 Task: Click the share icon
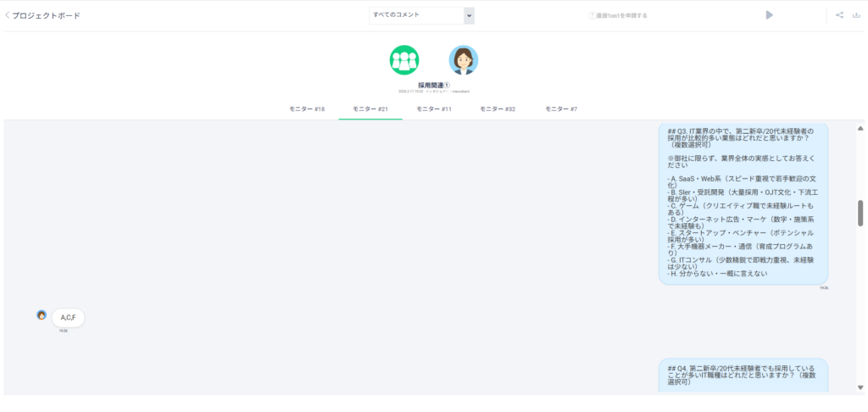(x=839, y=15)
